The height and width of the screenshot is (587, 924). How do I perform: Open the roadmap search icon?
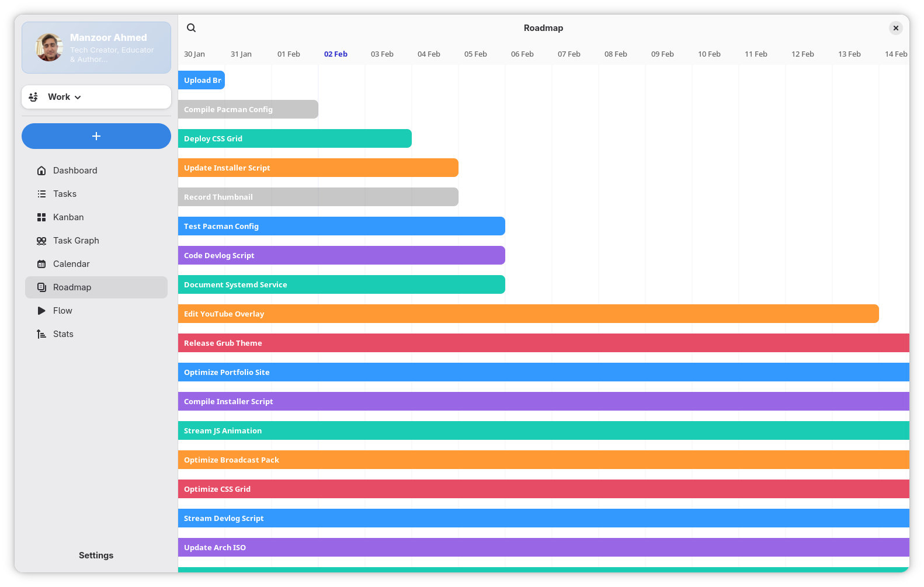(191, 28)
